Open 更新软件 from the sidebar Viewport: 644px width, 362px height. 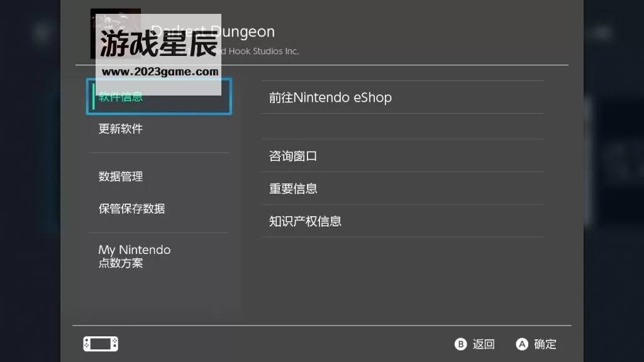tap(121, 129)
